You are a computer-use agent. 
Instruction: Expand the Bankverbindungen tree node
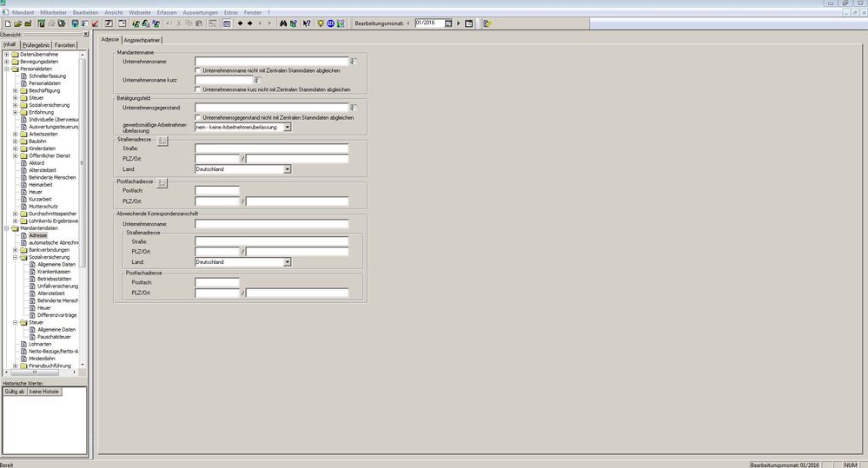[15, 250]
